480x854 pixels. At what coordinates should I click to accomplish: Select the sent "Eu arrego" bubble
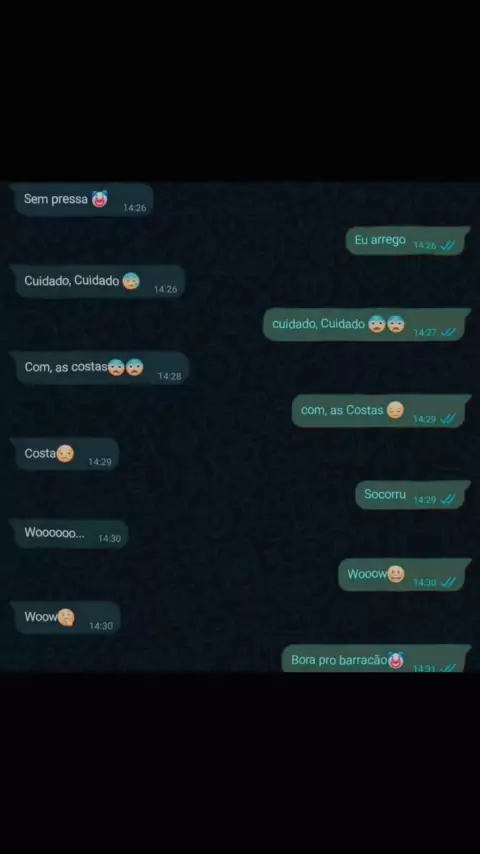pos(408,241)
